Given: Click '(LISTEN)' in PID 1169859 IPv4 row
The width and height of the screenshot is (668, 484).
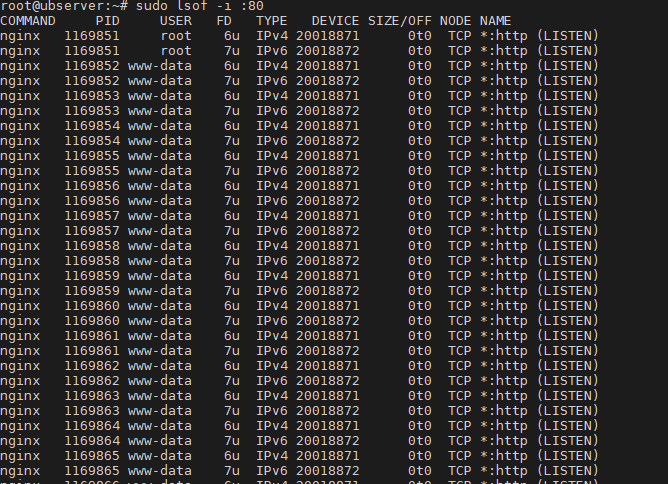Looking at the screenshot, I should [x=567, y=276].
